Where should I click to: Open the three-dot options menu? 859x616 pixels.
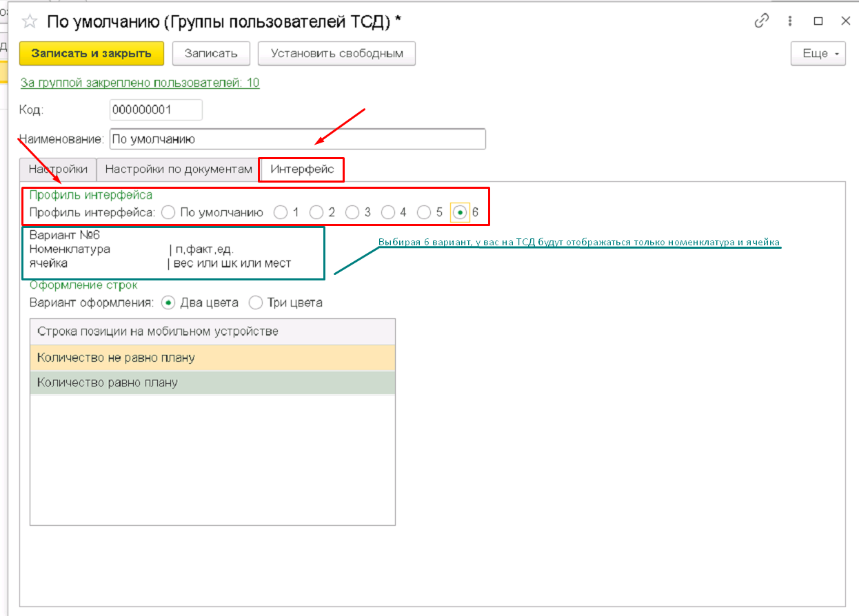pyautogui.click(x=790, y=21)
